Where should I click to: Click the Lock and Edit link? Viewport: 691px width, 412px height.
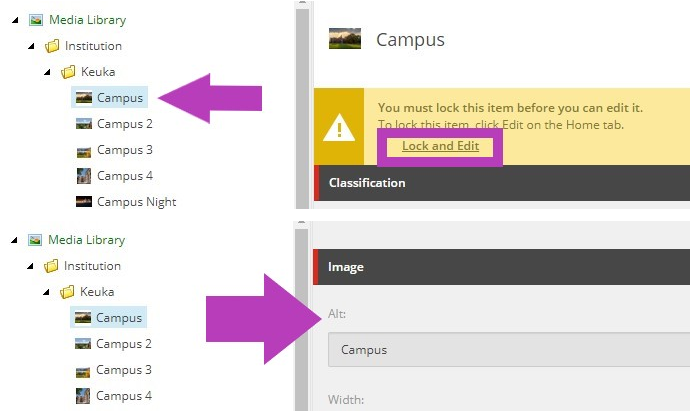point(440,146)
